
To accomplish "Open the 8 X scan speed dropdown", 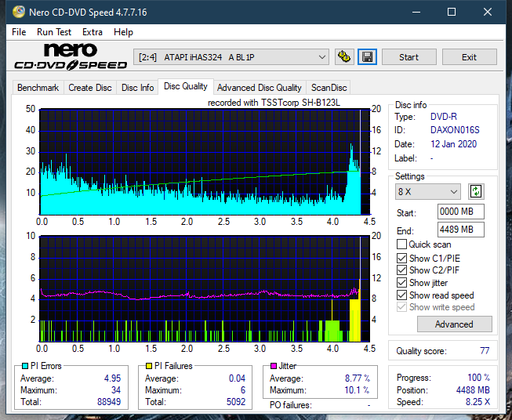I will click(x=428, y=191).
